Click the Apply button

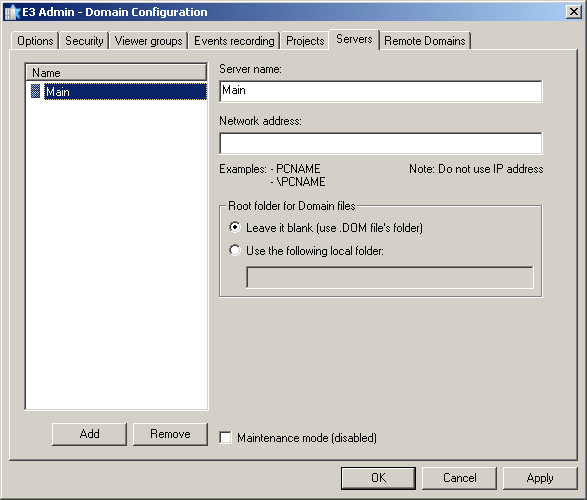[x=540, y=478]
